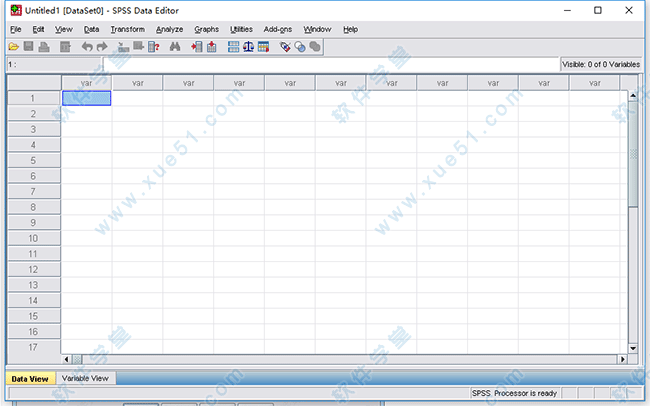Click the cell editor input field above grid
The height and width of the screenshot is (406, 650).
(331, 65)
